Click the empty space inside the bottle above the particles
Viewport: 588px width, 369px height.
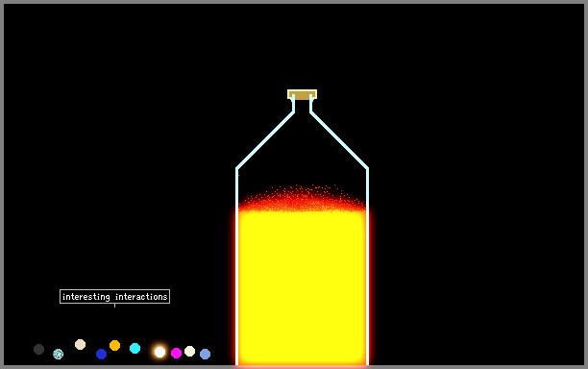tap(303, 158)
